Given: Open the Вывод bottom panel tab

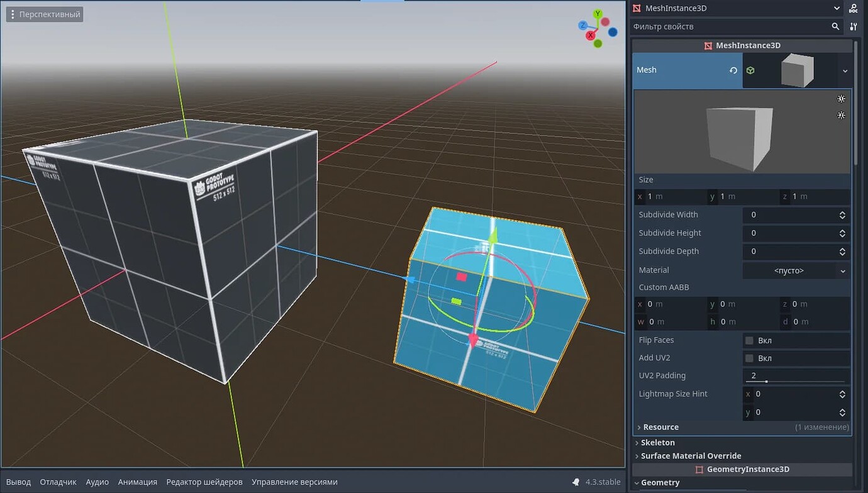Looking at the screenshot, I should pos(18,482).
